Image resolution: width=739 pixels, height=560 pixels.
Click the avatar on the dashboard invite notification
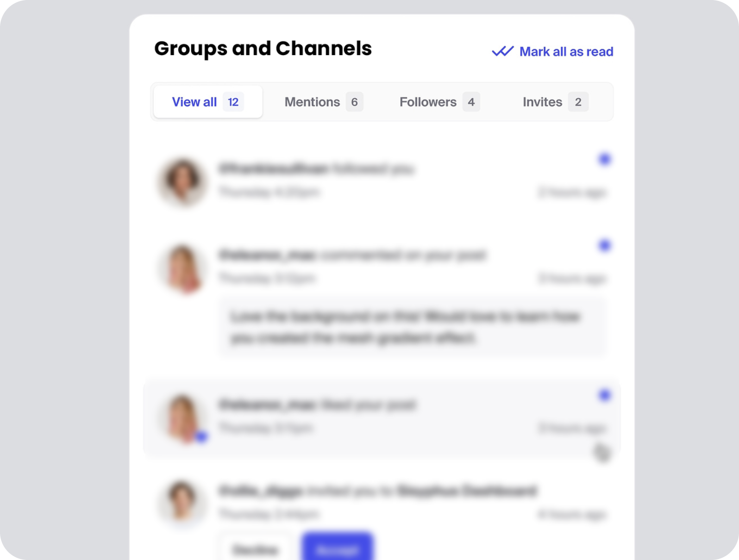tap(182, 502)
